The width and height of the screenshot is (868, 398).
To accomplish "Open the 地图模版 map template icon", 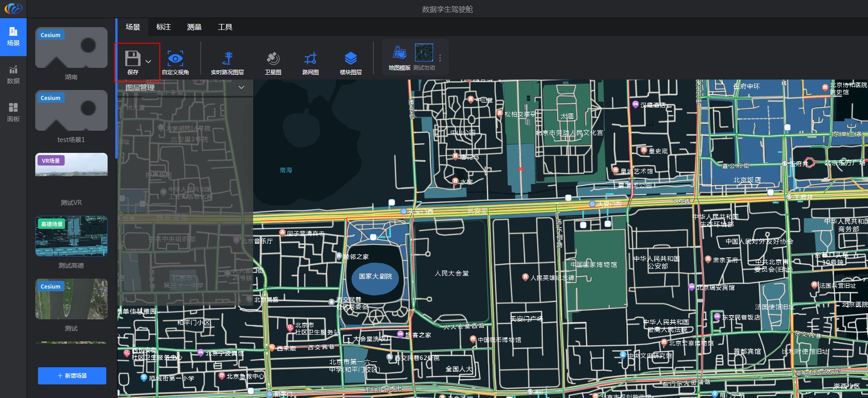I will [399, 53].
